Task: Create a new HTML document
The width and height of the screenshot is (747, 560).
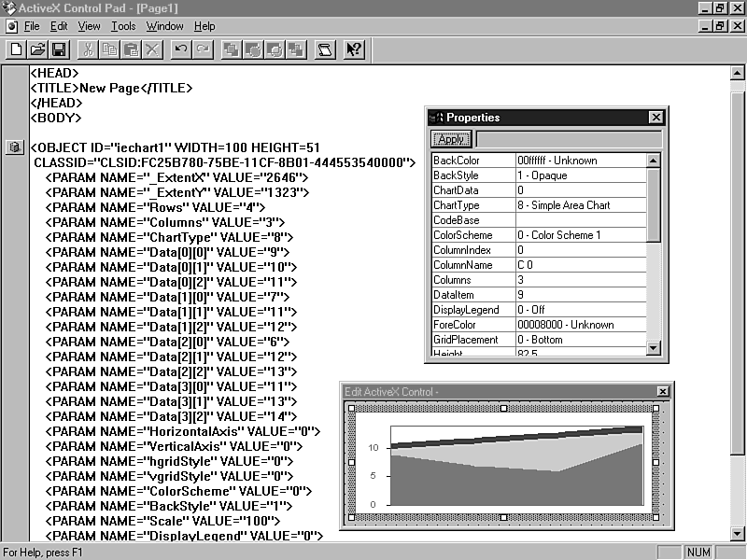Action: point(17,49)
